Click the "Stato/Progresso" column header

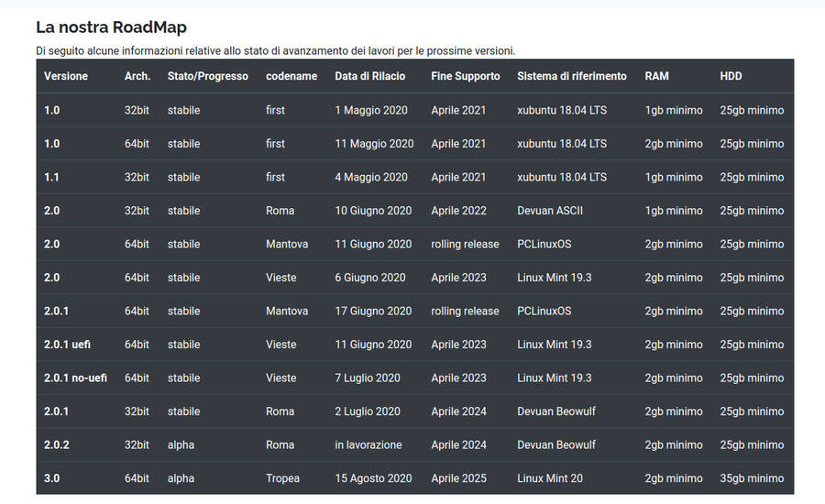(207, 76)
